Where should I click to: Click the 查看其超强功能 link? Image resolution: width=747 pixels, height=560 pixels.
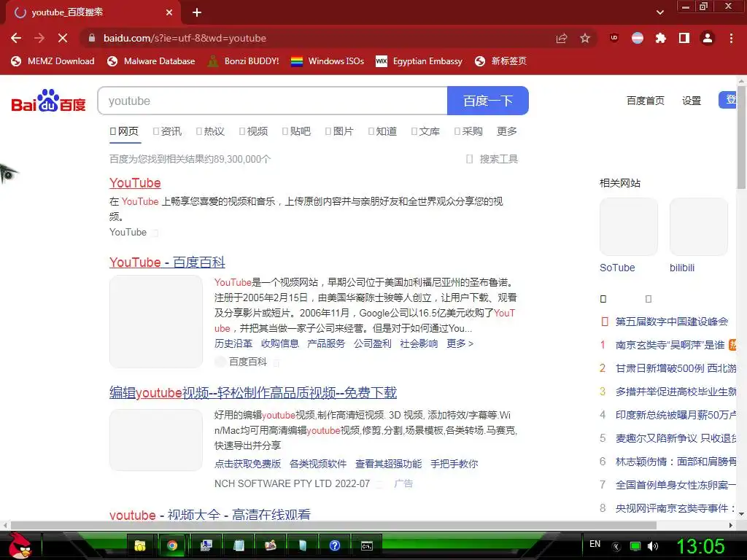click(x=389, y=464)
